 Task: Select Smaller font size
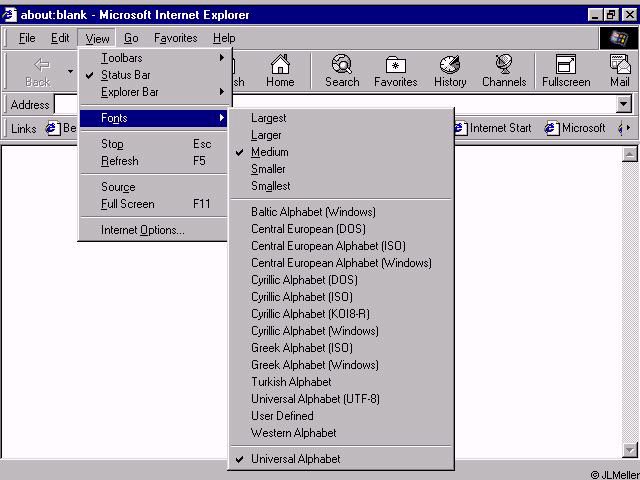(341, 169)
